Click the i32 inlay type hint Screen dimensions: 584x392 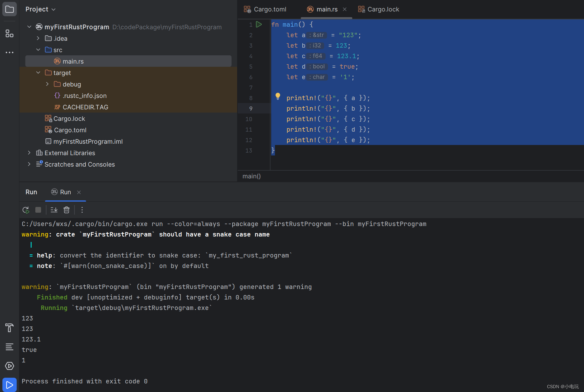tap(315, 45)
